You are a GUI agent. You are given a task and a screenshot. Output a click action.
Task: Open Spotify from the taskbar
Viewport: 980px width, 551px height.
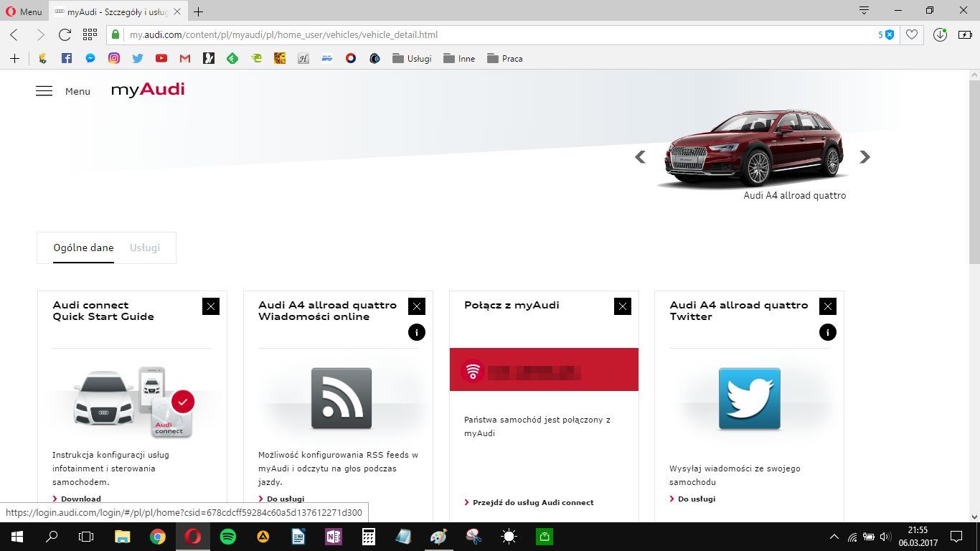click(x=228, y=537)
